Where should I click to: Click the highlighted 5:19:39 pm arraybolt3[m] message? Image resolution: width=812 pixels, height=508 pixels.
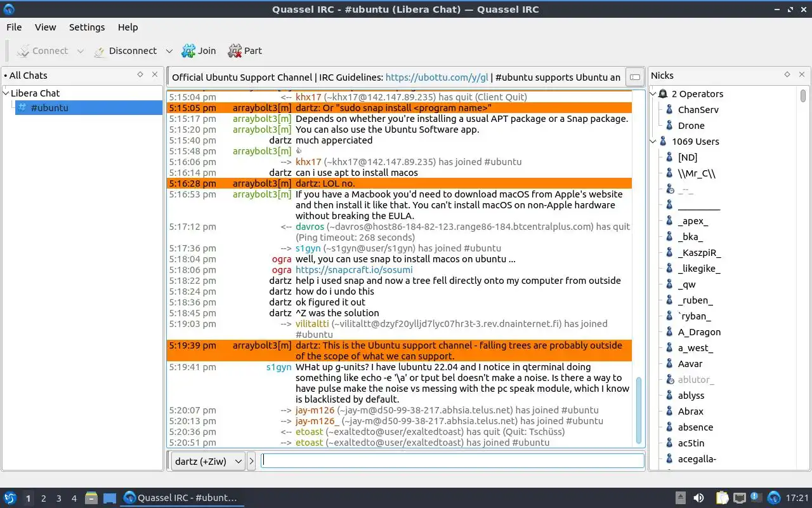coord(400,351)
